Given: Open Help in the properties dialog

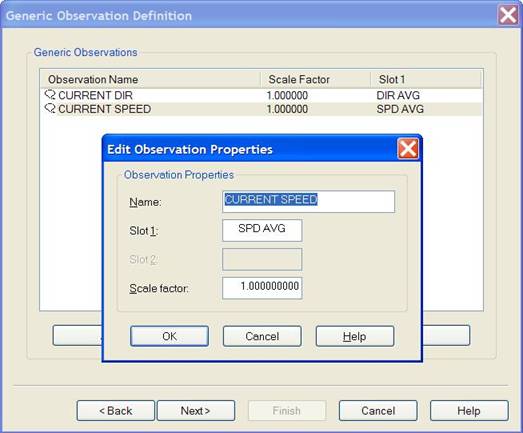Looking at the screenshot, I should click(355, 336).
